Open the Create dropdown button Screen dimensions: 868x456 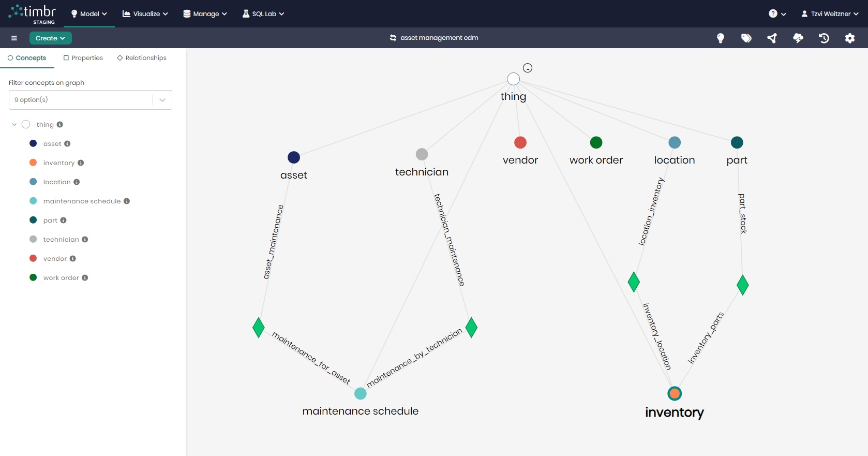tap(50, 38)
